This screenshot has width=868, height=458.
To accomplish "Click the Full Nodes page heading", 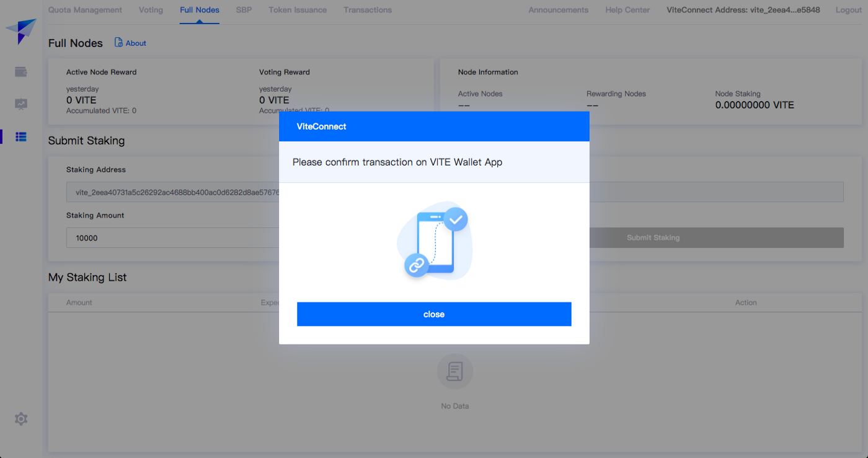I will pos(76,43).
